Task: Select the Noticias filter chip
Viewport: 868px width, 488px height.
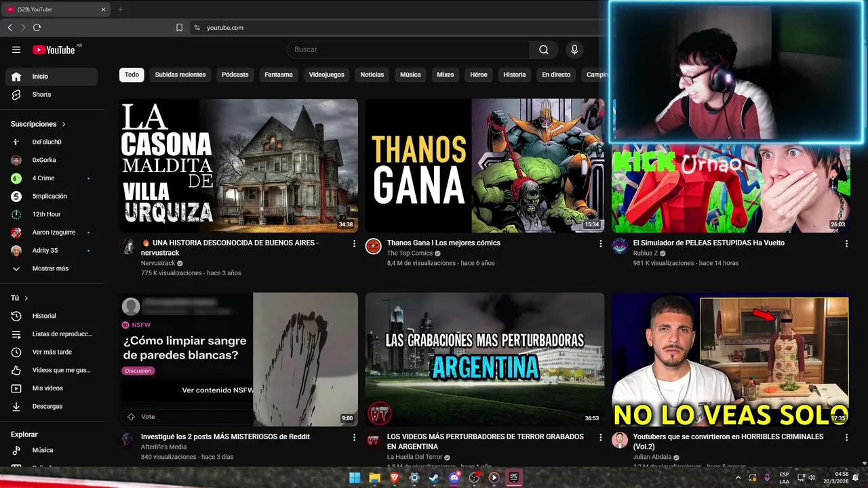Action: tap(372, 75)
